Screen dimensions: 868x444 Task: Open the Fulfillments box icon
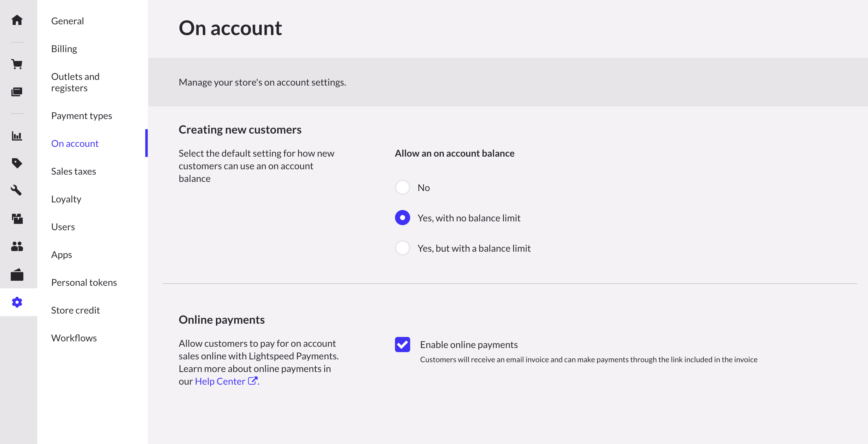(x=17, y=219)
